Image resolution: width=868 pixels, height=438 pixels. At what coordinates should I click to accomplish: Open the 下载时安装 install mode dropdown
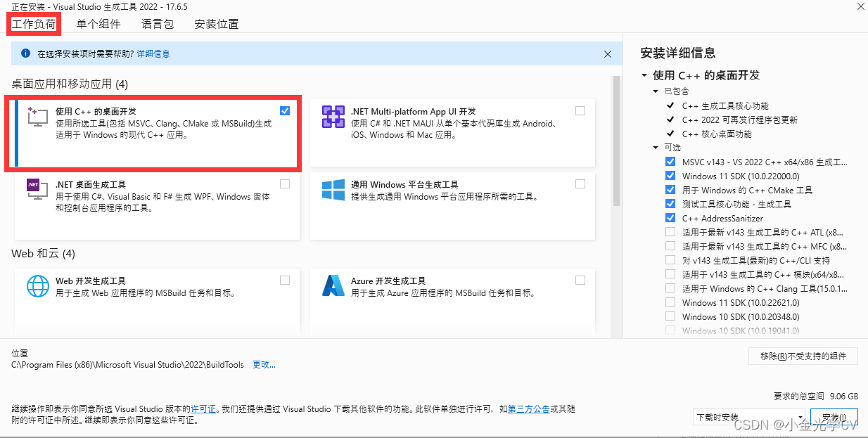tap(748, 417)
